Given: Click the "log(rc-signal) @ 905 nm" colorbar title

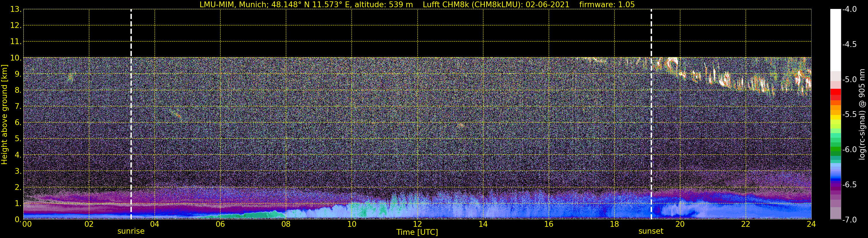Looking at the screenshot, I should (862, 114).
